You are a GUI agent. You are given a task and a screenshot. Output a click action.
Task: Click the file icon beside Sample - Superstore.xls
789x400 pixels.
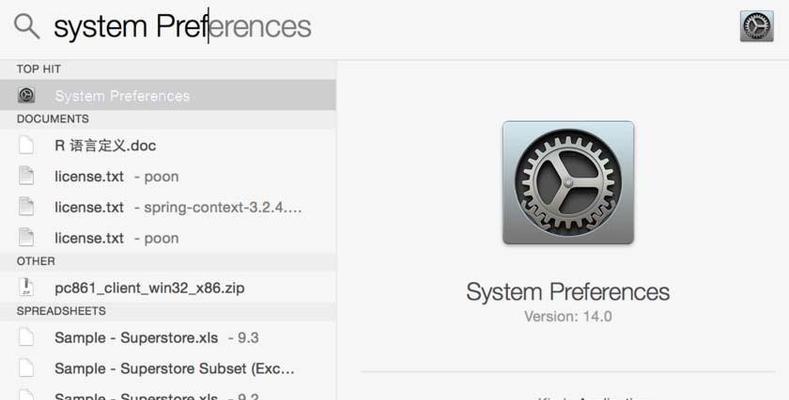26,337
